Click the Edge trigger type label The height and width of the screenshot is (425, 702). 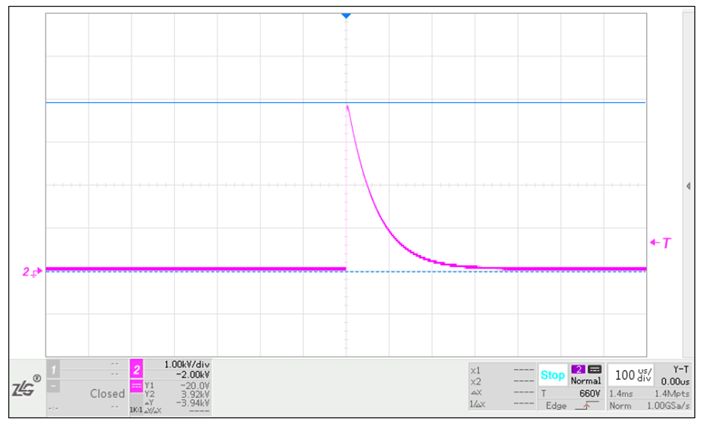tap(556, 405)
